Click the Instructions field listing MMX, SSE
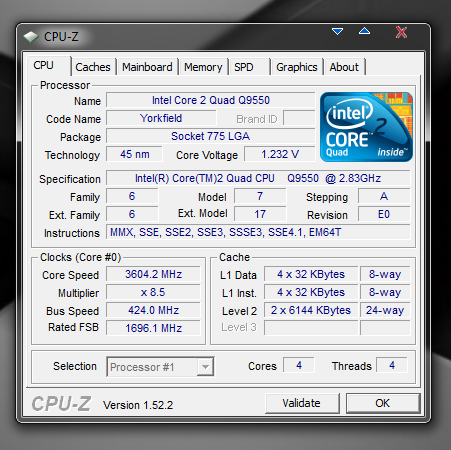 258,232
